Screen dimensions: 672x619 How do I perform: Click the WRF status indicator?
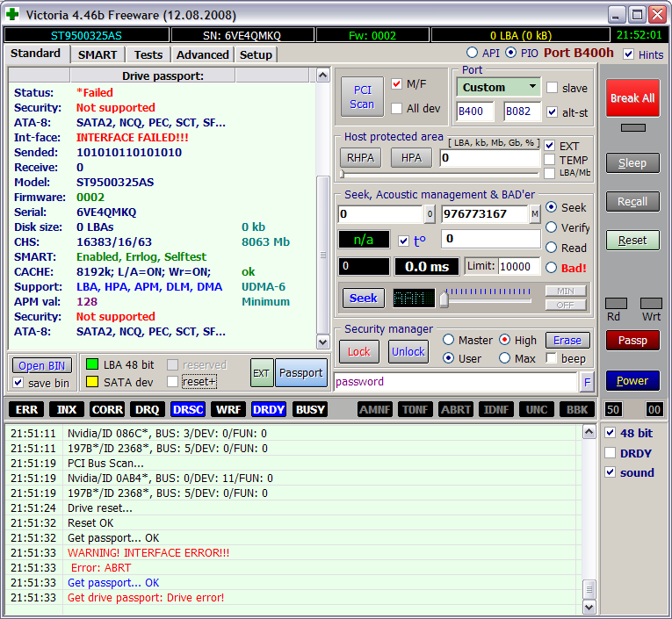228,409
